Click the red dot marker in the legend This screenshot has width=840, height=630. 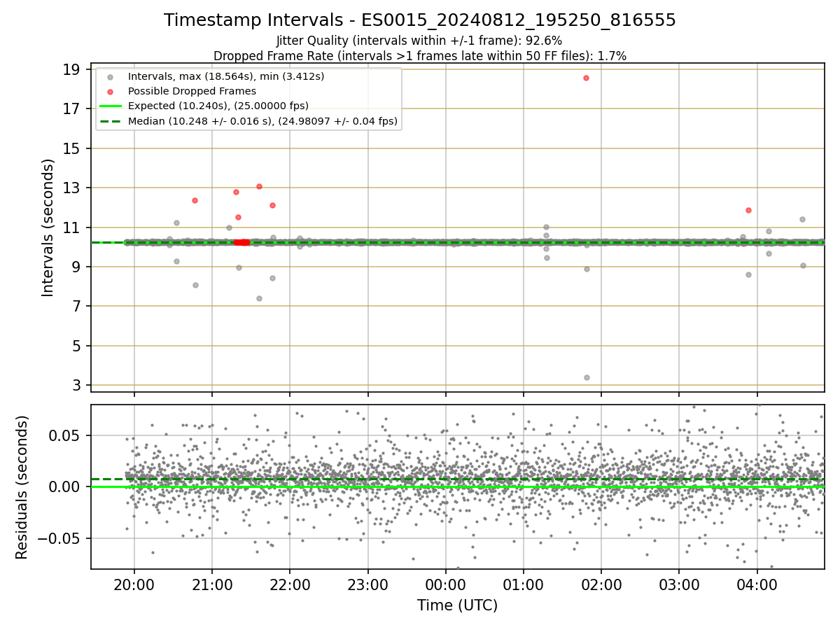click(110, 92)
